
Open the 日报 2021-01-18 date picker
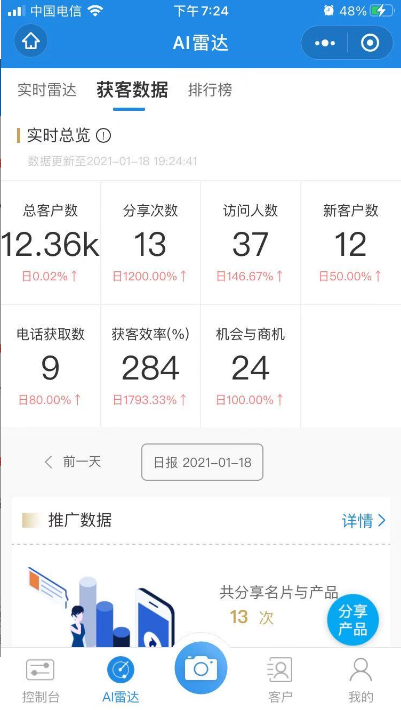coord(202,462)
